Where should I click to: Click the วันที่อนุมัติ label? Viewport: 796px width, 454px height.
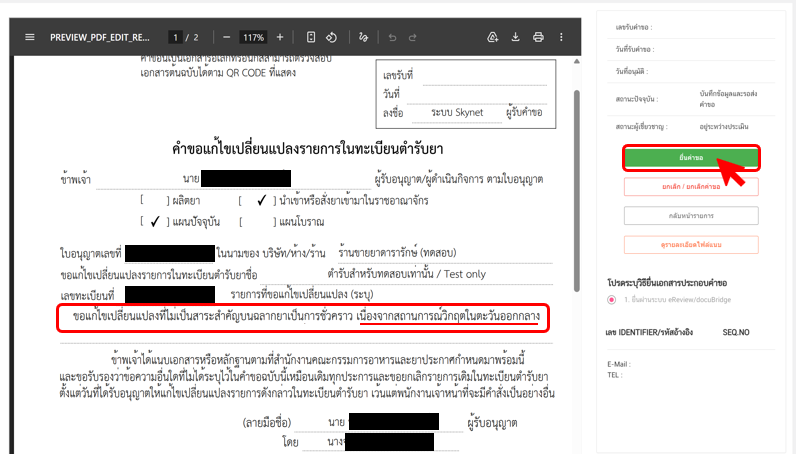632,72
